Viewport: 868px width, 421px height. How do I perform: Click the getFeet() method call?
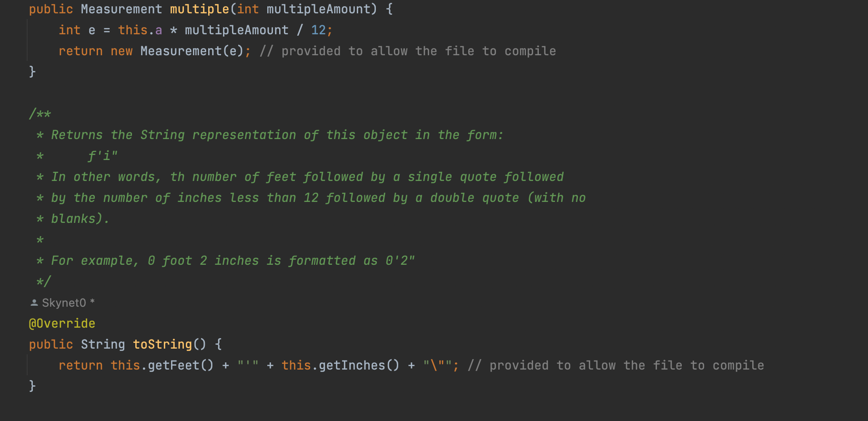coord(180,365)
